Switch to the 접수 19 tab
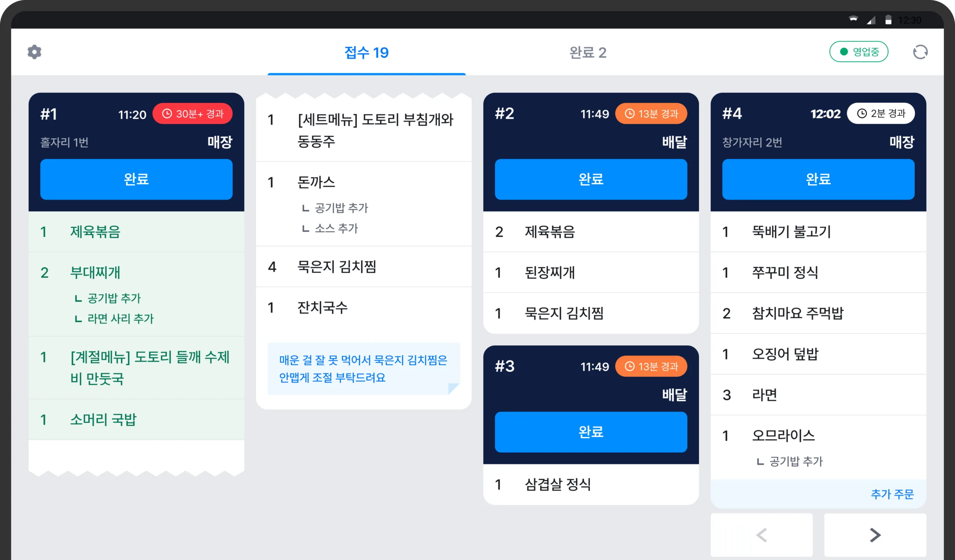The height and width of the screenshot is (560, 955). (366, 53)
